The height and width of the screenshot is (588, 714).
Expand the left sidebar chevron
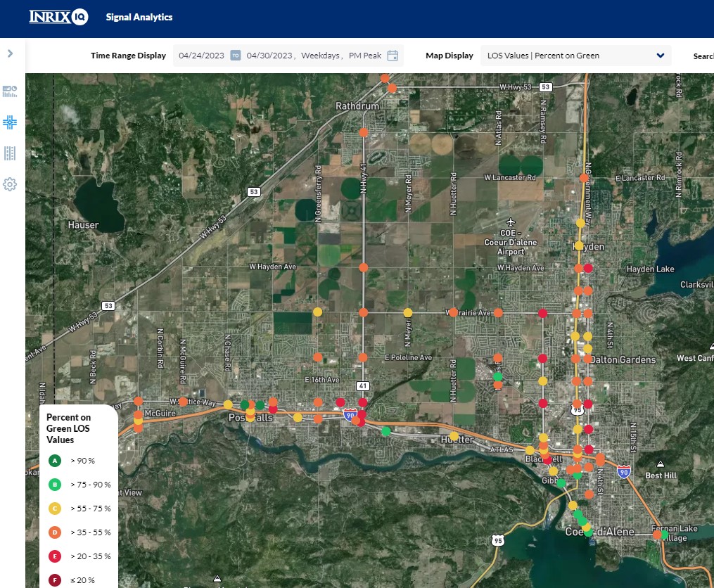(10, 53)
